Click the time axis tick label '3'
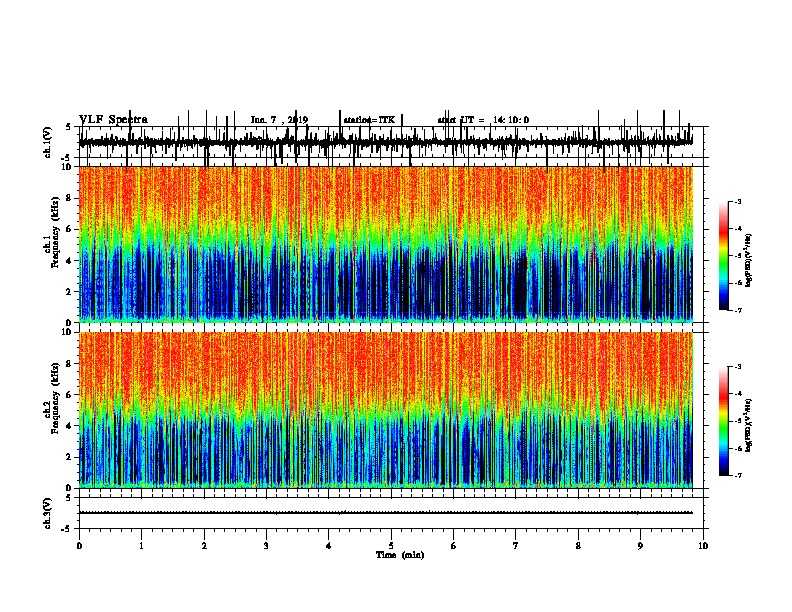 click(x=266, y=546)
